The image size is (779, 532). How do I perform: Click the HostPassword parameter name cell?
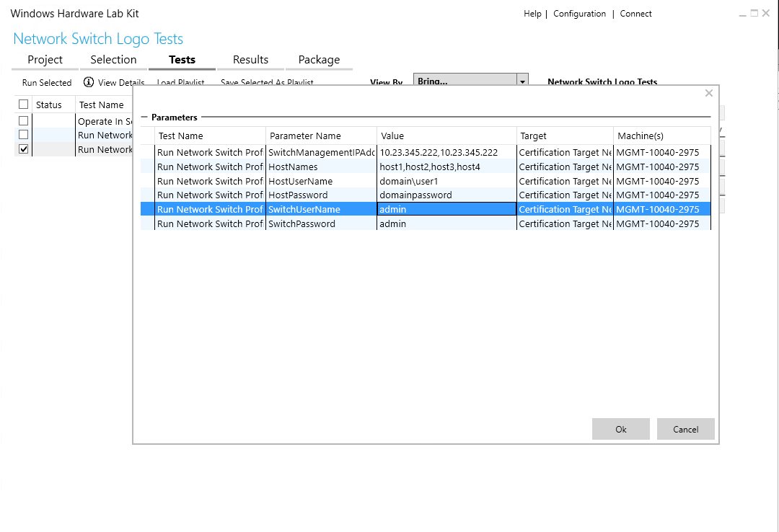pos(321,195)
